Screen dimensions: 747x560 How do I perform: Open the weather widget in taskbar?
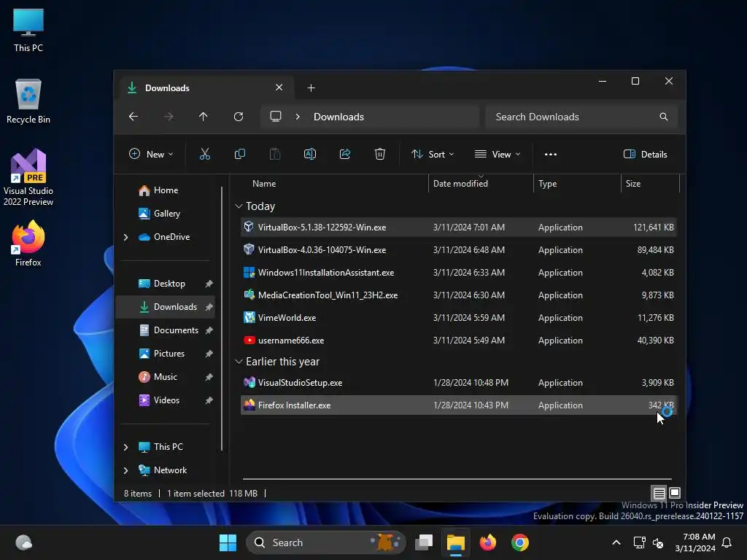pos(24,542)
